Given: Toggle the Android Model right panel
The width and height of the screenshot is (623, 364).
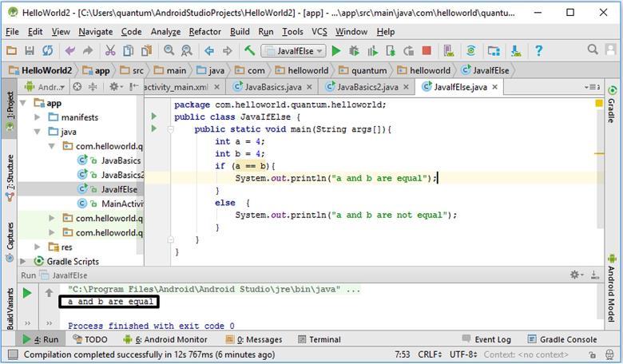Looking at the screenshot, I should (612, 288).
